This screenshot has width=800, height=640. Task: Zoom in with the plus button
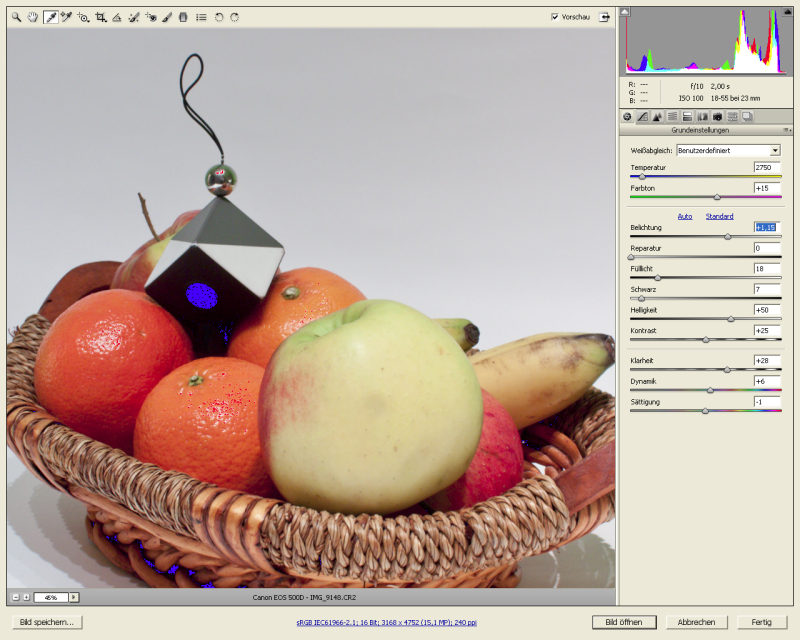[x=27, y=597]
